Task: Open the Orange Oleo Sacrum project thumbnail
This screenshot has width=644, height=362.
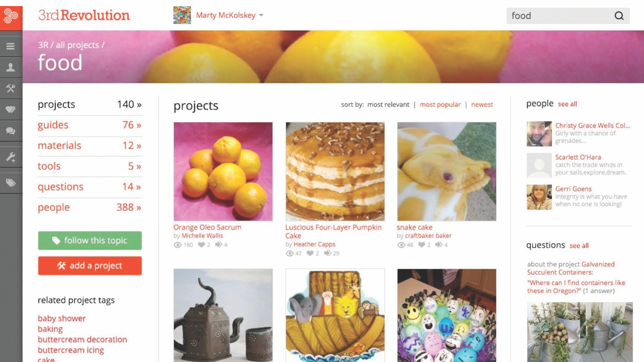Action: (x=223, y=171)
